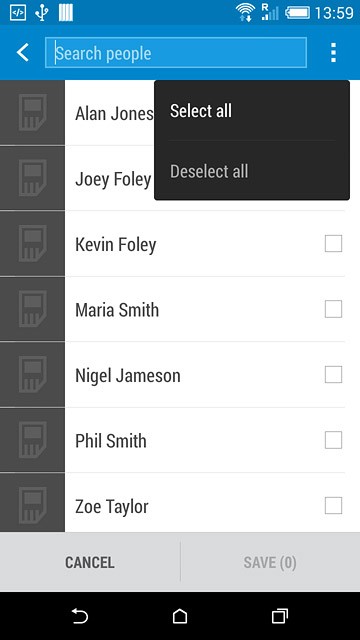Tap the back arrow in the header

(22, 53)
